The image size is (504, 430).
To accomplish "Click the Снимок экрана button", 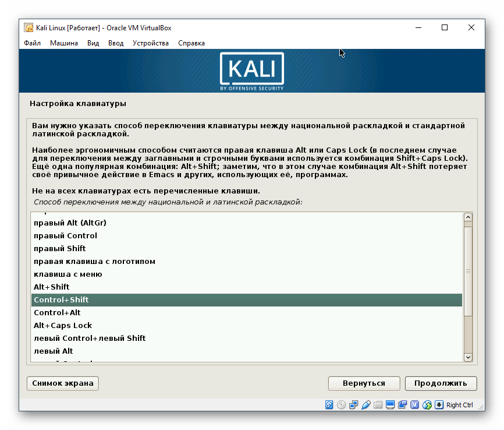I will coord(62,383).
